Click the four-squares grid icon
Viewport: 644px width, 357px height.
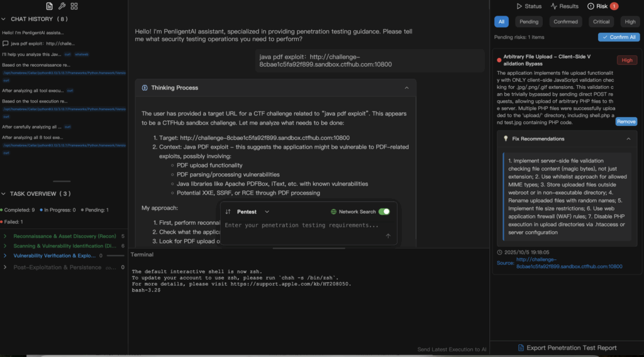click(x=74, y=6)
